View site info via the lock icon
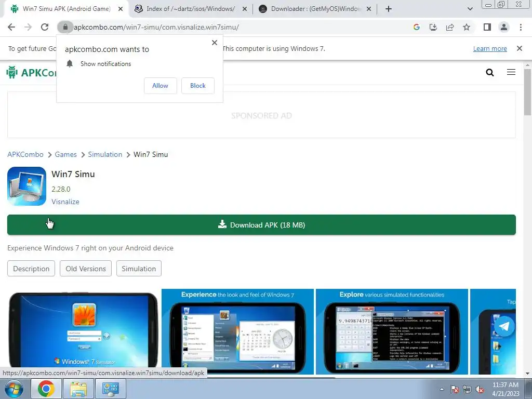Viewport: 532px width, 399px height. click(x=65, y=27)
